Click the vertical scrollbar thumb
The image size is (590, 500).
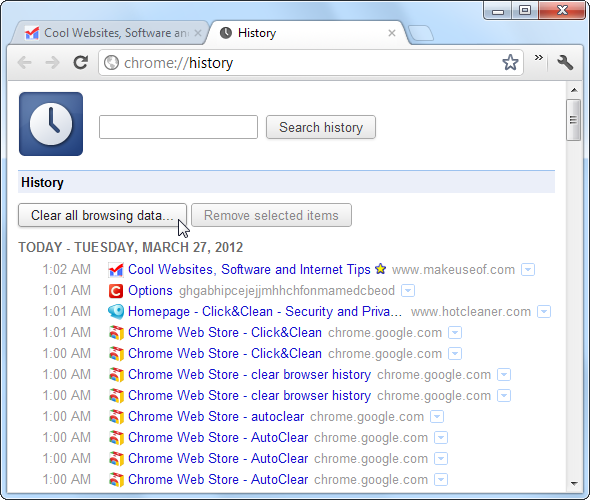coord(573,120)
